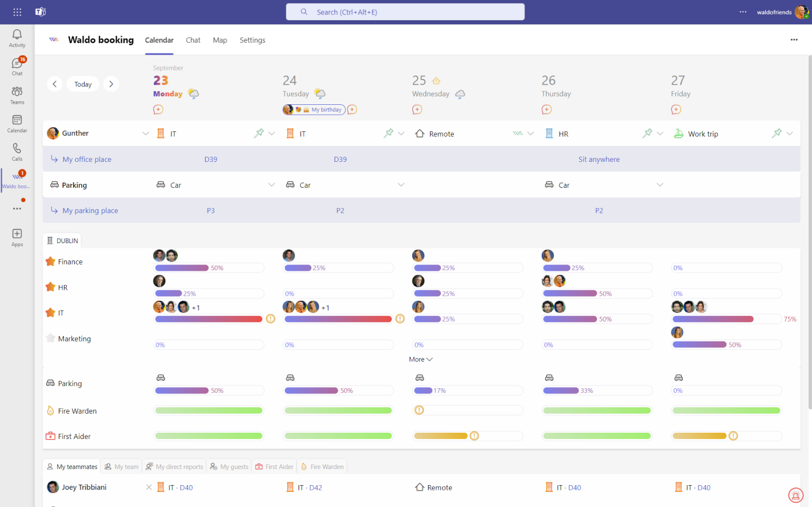Click Wednesday Parking 17% occupancy bar

(467, 391)
